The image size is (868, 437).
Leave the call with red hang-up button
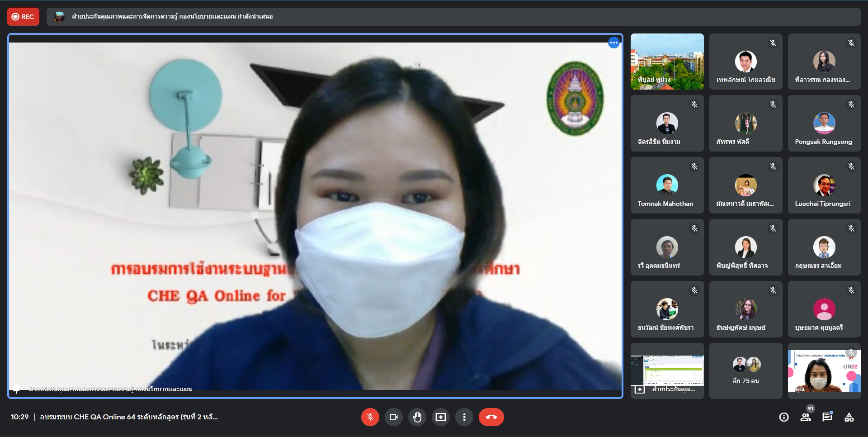tap(491, 417)
